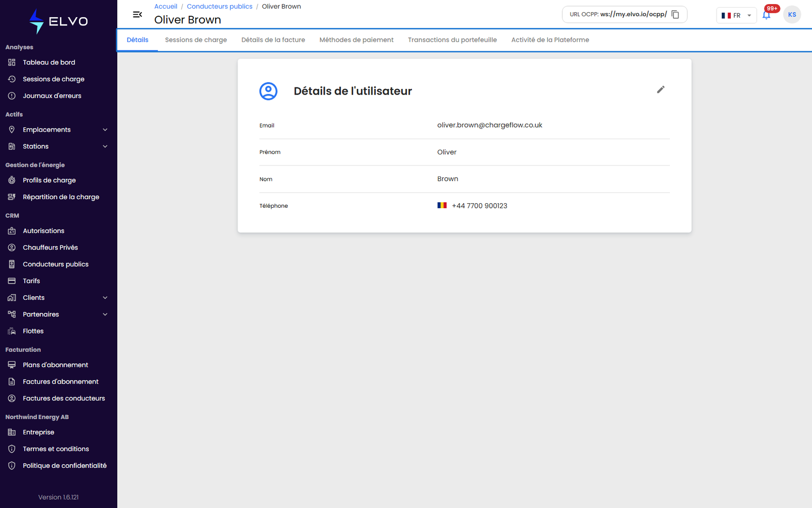Open the KS user avatar menu
Viewport: 812px width, 508px height.
pos(792,15)
